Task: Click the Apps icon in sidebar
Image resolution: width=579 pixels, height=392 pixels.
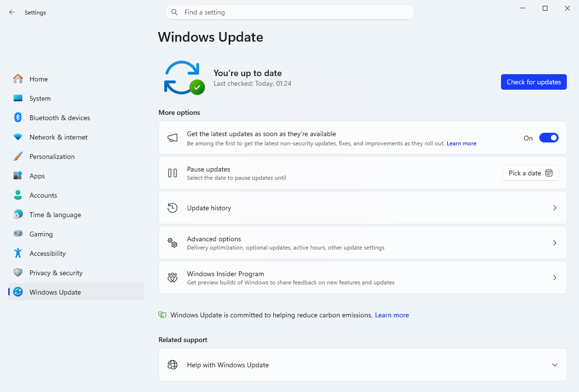Action: click(x=18, y=175)
